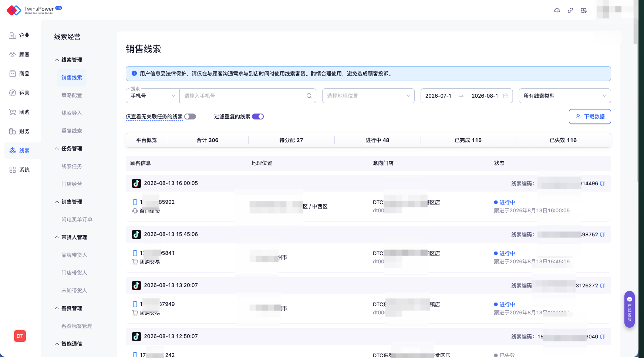
Task: Select 策略配置 in the submenu
Action: [x=72, y=95]
